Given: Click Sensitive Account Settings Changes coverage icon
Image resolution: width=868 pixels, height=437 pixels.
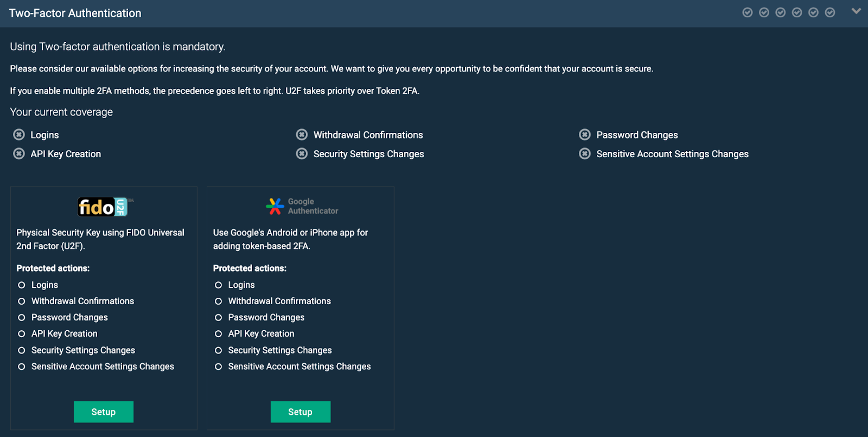Looking at the screenshot, I should [585, 153].
